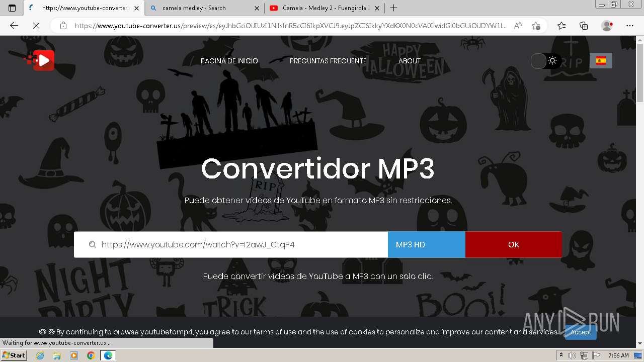Click the search magnifier icon in URL box
This screenshot has height=362, width=644.
[92, 245]
